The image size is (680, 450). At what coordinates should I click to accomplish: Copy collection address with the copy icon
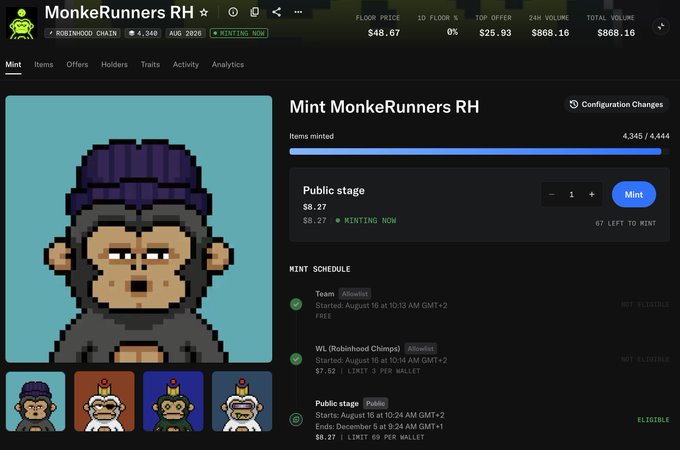pos(255,12)
